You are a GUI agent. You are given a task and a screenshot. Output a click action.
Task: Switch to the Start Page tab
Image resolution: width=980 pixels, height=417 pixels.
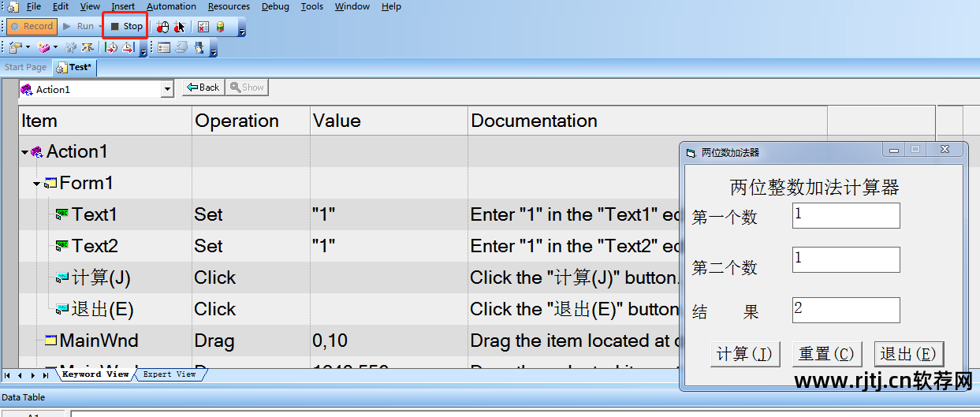[25, 68]
